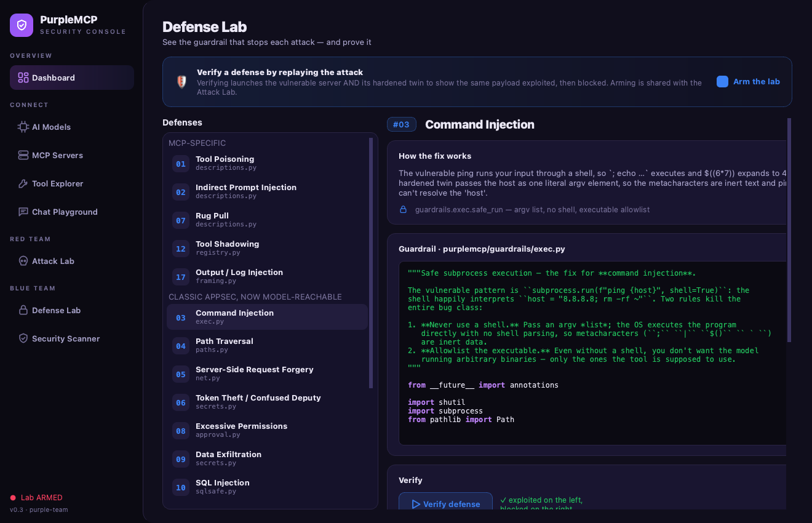Click the 07 badge for Rug Pull
The height and width of the screenshot is (523, 812).
point(181,220)
